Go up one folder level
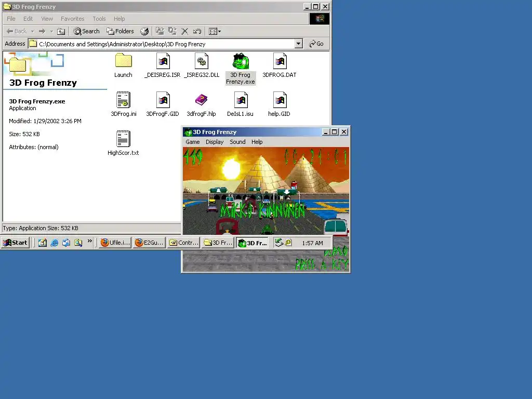Viewport: 532px width, 399px height. pos(61,31)
